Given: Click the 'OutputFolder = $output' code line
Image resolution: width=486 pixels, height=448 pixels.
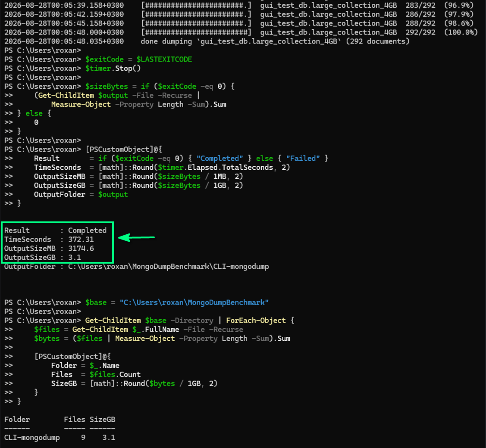Looking at the screenshot, I should pos(81,194).
